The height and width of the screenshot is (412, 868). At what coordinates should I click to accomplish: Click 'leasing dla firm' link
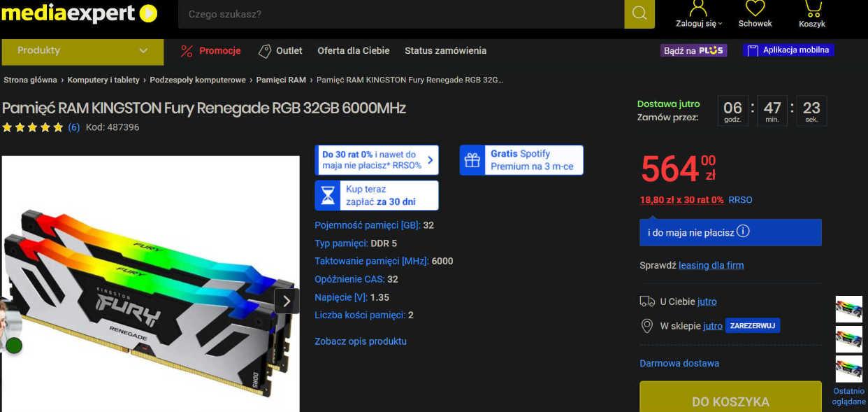point(711,265)
